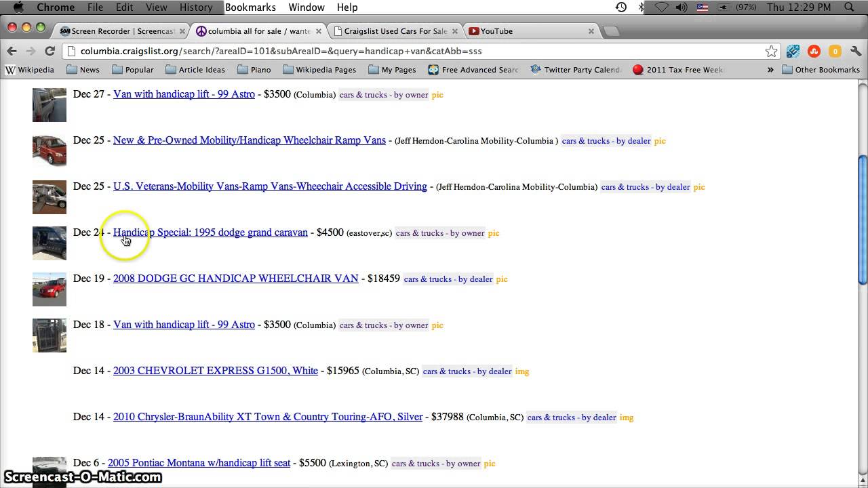Click the StumbleUpon extension icon
The height and width of the screenshot is (488, 868).
814,51
